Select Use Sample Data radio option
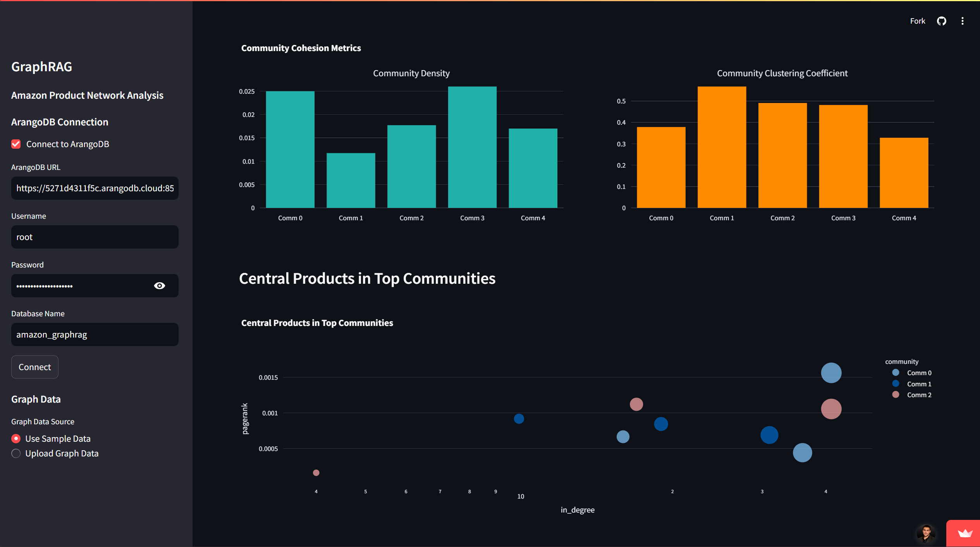980x547 pixels. pos(16,439)
